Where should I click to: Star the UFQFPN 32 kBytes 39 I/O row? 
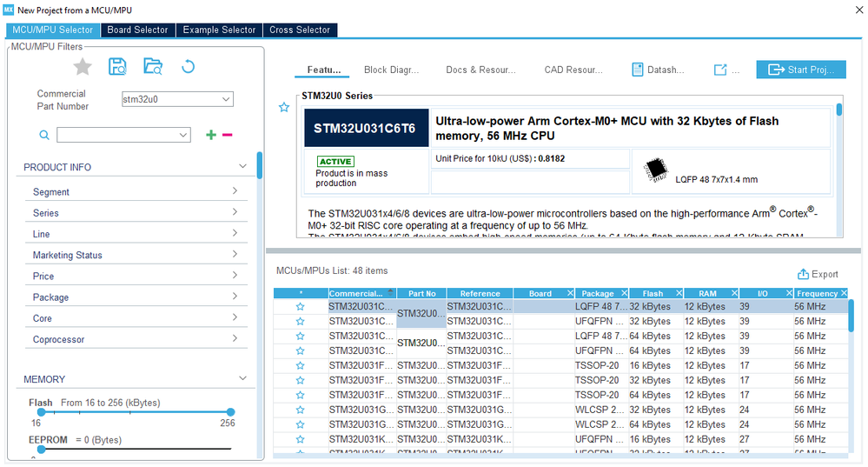click(300, 321)
